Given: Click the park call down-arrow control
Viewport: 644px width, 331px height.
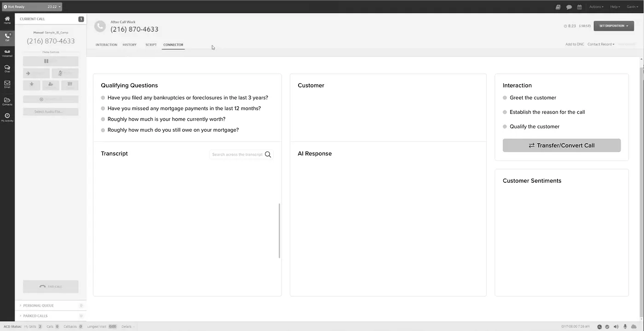Looking at the screenshot, I should tap(32, 85).
